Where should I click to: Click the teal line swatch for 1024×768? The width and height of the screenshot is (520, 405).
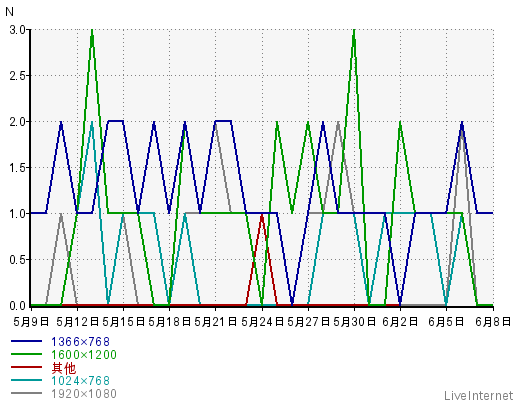pyautogui.click(x=26, y=380)
